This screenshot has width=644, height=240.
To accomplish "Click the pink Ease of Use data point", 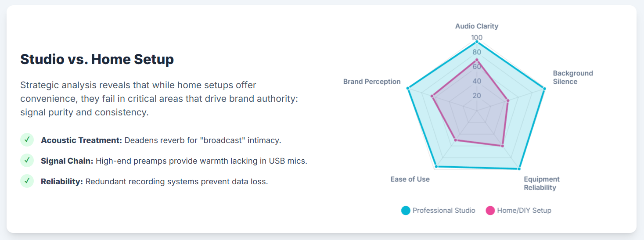I will tap(456, 140).
